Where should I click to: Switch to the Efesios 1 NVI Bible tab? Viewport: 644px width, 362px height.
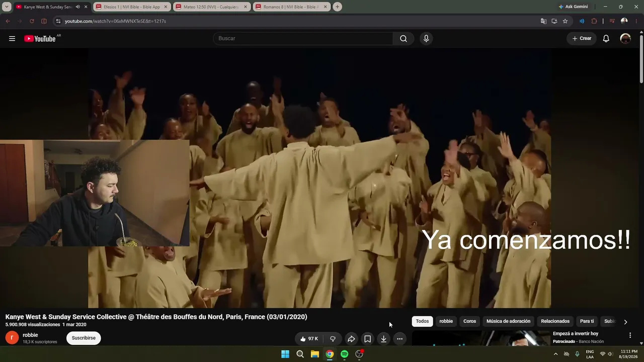(132, 7)
